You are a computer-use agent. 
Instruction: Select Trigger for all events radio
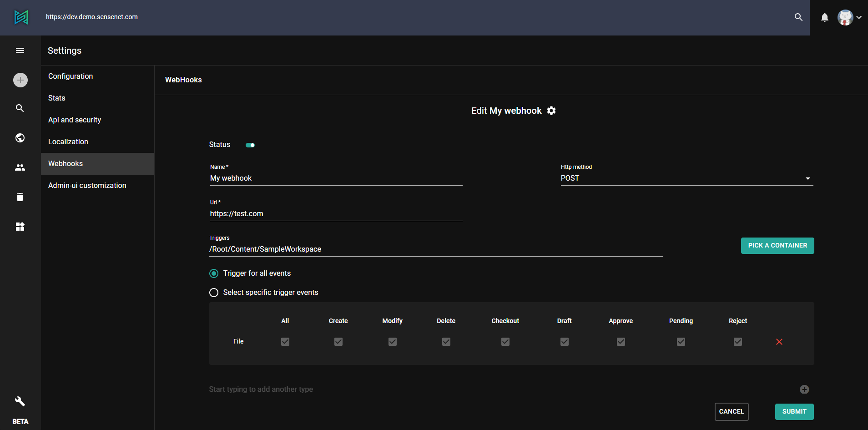tap(214, 273)
